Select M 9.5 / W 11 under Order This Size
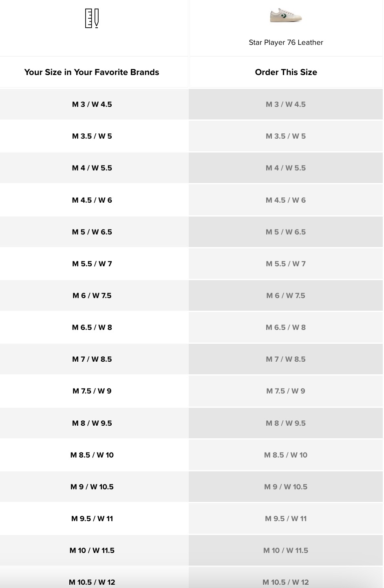The height and width of the screenshot is (588, 384). click(286, 519)
